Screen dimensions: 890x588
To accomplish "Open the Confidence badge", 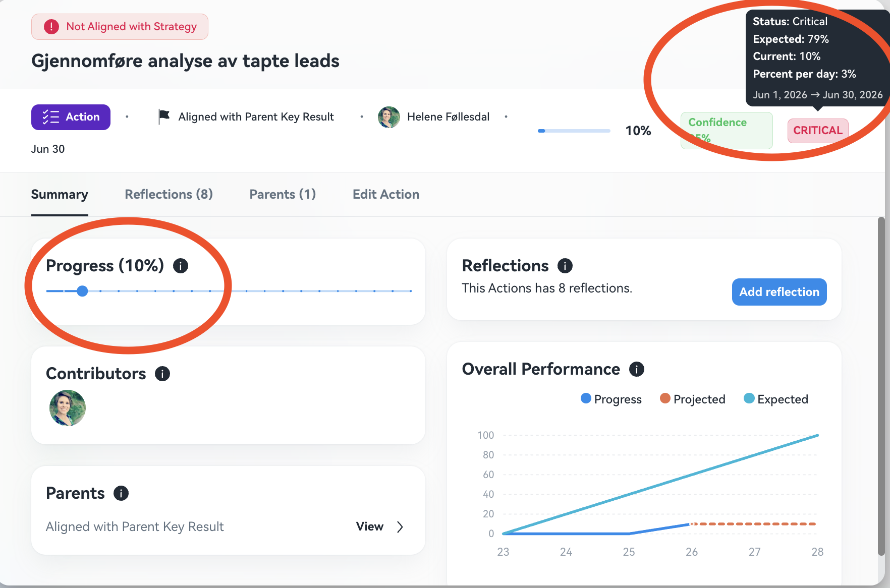I will point(727,131).
